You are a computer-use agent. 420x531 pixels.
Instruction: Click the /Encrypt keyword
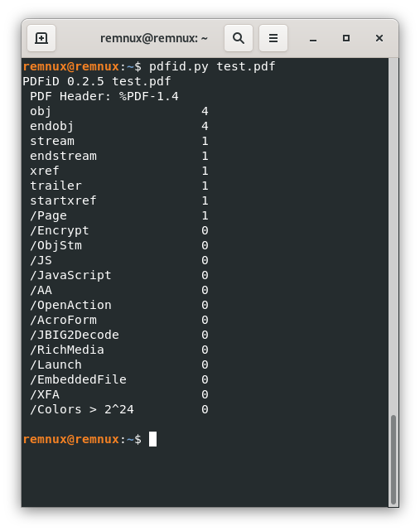60,230
